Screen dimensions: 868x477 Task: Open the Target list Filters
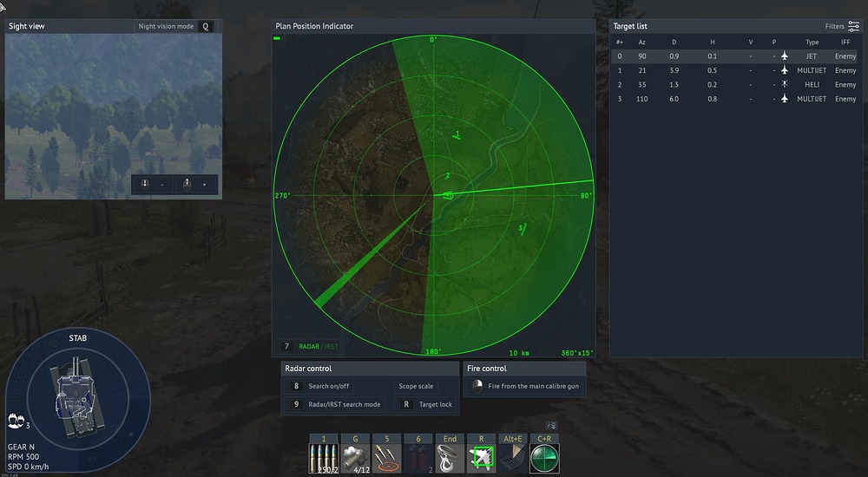tap(841, 26)
